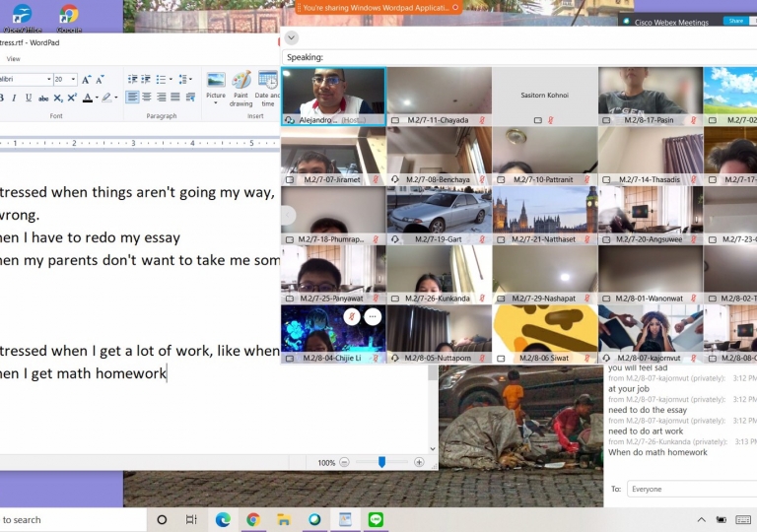
Task: Open the highlight color dropdown arrow
Action: [x=116, y=98]
